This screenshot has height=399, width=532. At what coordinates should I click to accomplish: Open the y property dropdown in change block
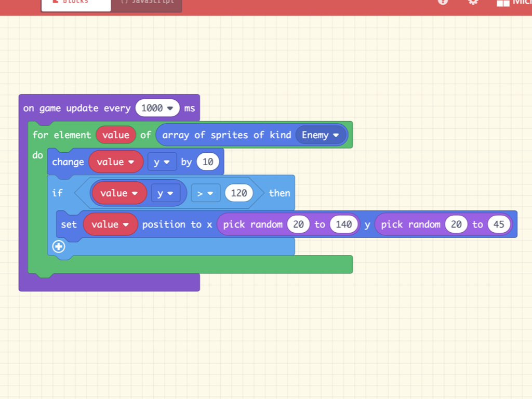[x=162, y=162]
